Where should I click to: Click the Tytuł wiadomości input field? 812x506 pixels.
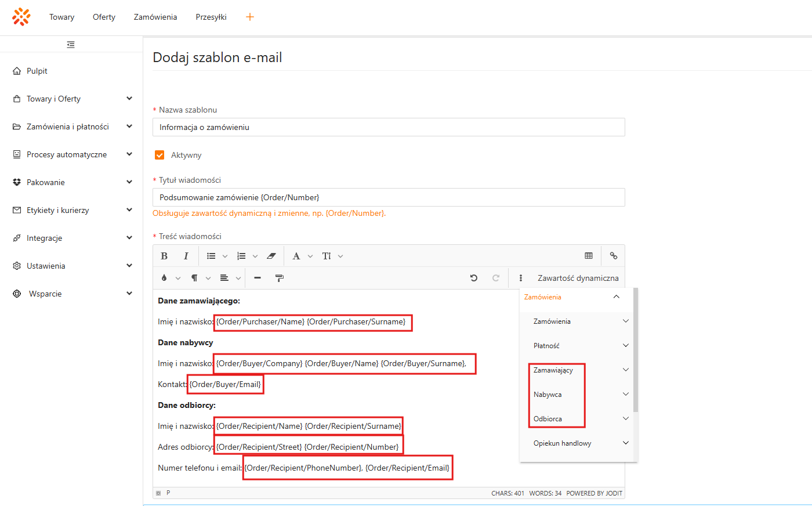click(x=389, y=197)
